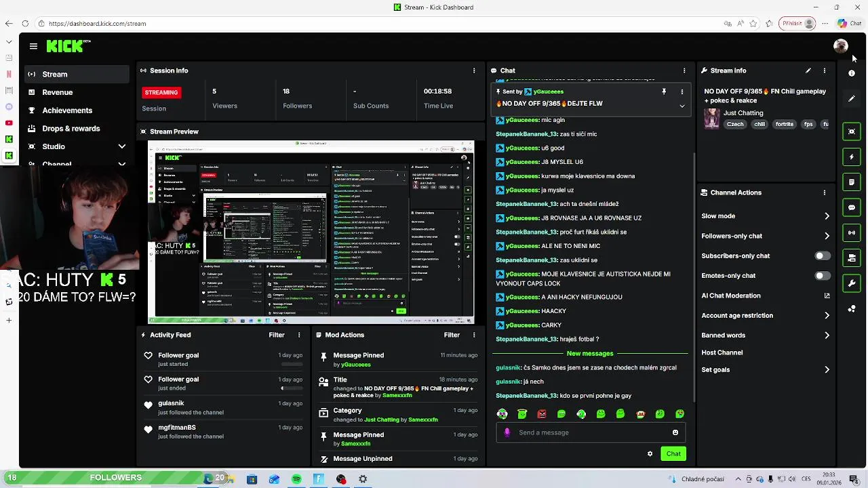Open the emoji picker in message box
This screenshot has height=488, width=868.
coord(675,432)
